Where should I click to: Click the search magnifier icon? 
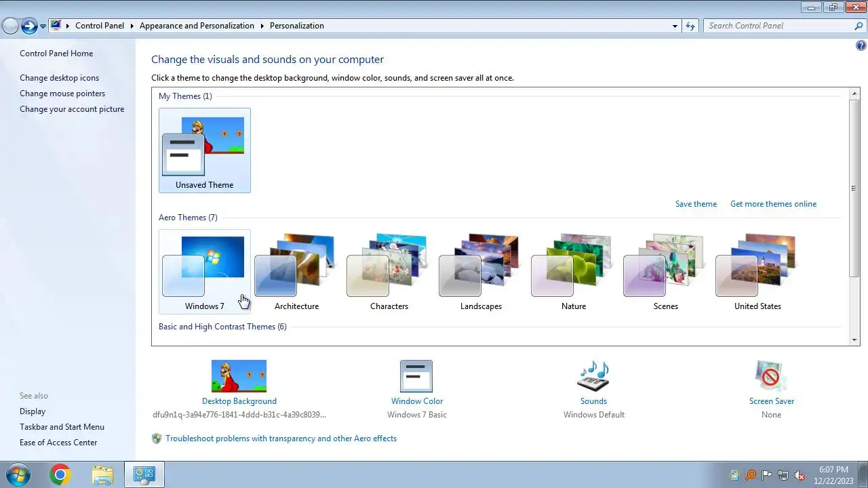[859, 26]
